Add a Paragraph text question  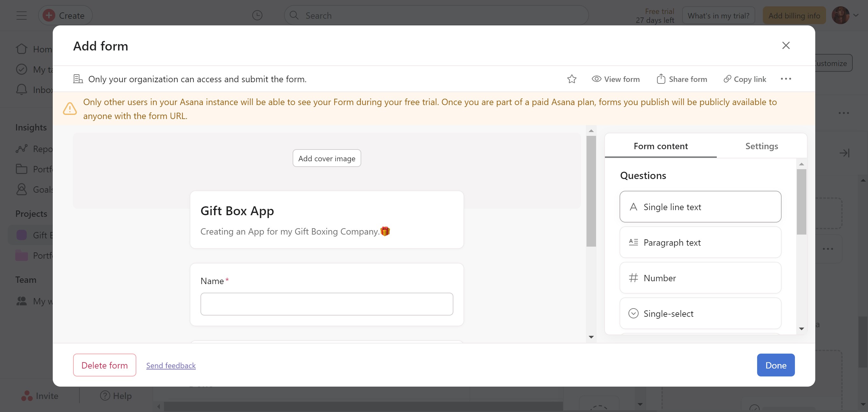[700, 243]
